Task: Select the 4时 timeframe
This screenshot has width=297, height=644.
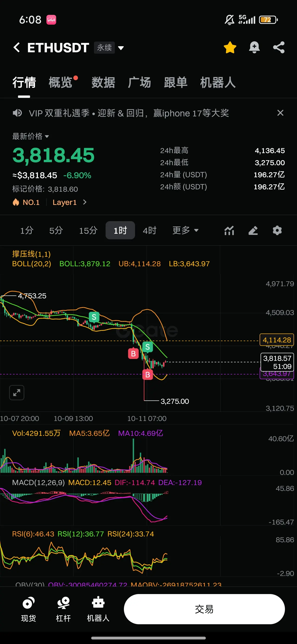Action: point(150,230)
